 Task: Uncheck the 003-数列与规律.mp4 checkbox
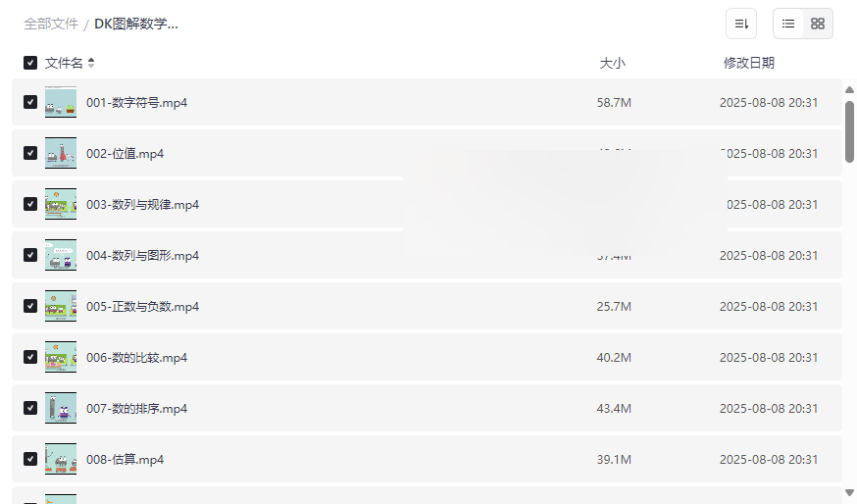pos(30,204)
